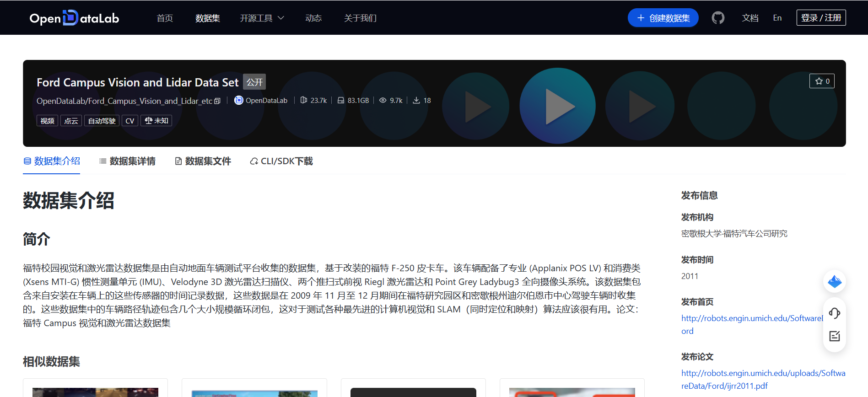Open 动态 navigation item

click(313, 18)
